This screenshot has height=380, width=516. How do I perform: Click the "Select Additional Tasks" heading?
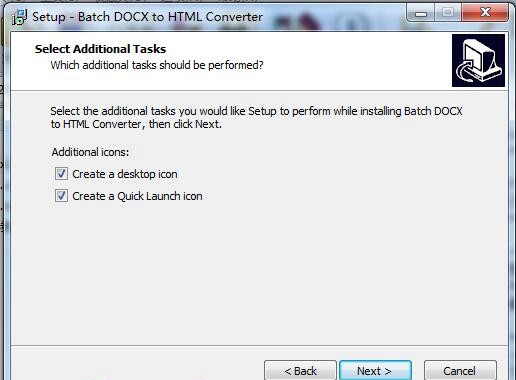[100, 49]
